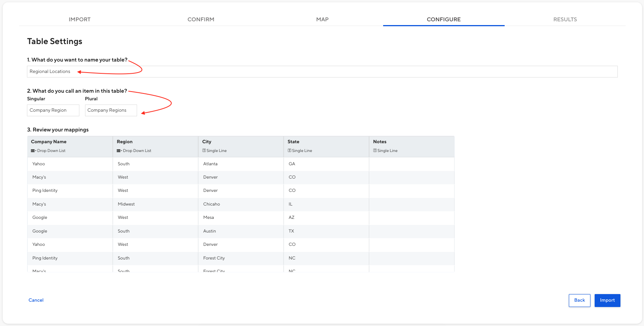Select the Atlanta cell in City column
Viewport: 644px width, 326px height.
coord(210,164)
